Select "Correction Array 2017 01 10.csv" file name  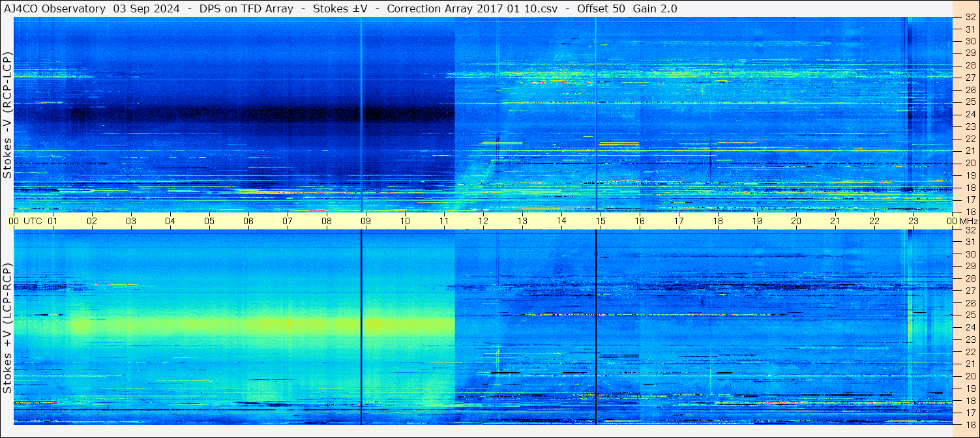[472, 8]
